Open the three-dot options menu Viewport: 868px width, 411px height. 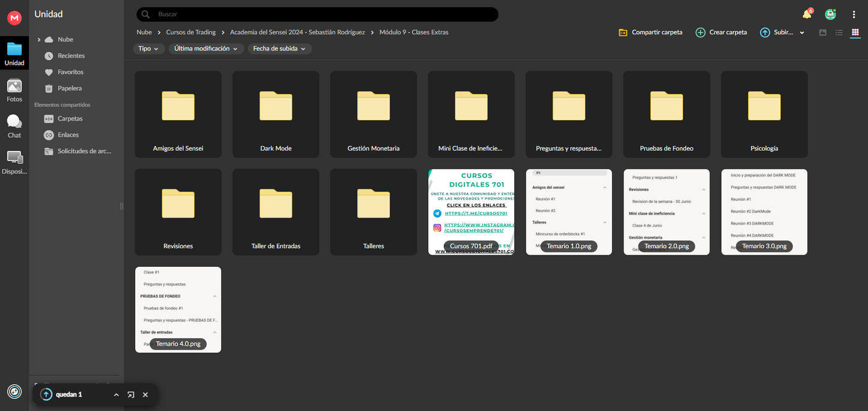click(x=854, y=14)
